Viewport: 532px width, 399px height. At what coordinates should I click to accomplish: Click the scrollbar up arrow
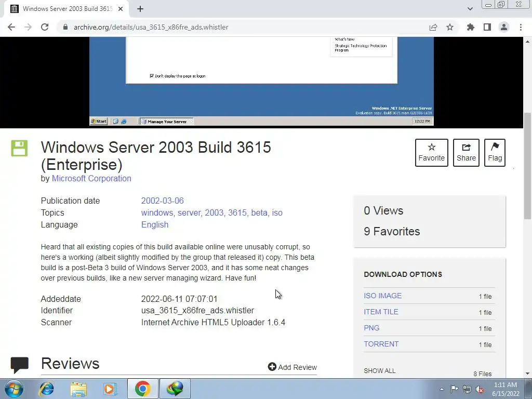pos(527,41)
